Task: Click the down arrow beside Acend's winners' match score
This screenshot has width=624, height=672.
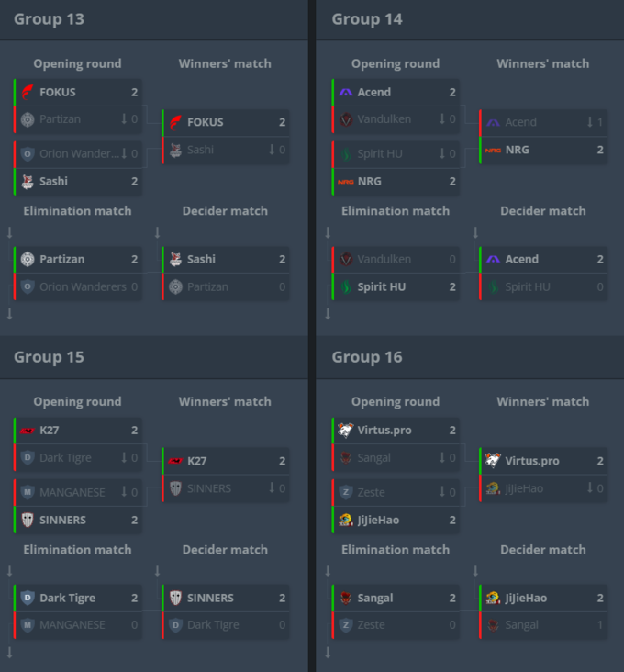Action: tap(590, 122)
